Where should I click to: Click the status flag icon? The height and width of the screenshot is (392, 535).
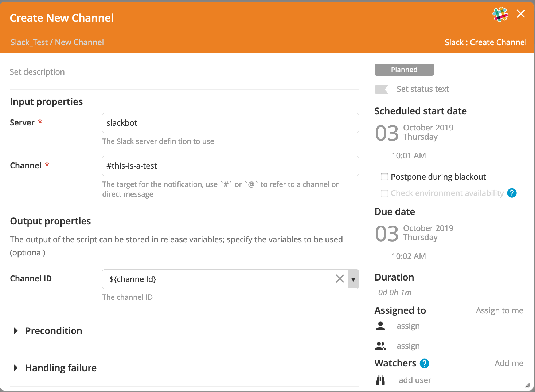pyautogui.click(x=382, y=89)
